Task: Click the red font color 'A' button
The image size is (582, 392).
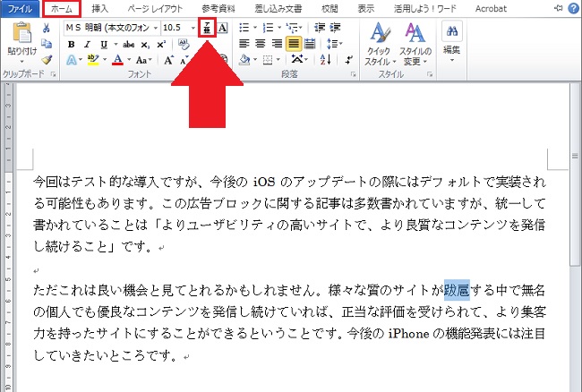Action: click(117, 60)
